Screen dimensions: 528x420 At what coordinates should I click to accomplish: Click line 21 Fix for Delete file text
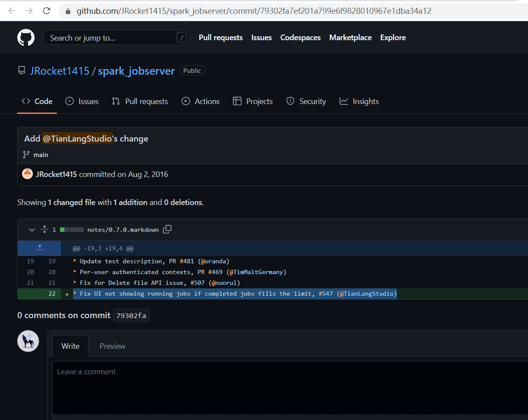[156, 283]
